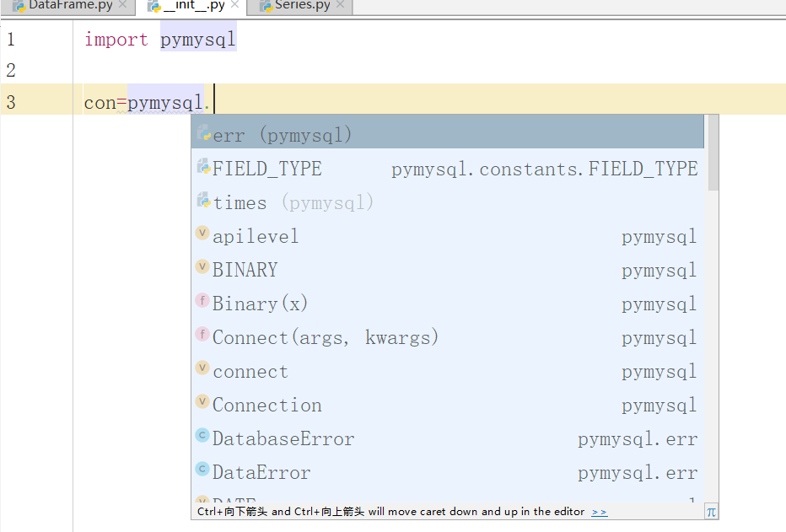Click the package icon next to FIELD_TYPE entry

pyautogui.click(x=202, y=167)
